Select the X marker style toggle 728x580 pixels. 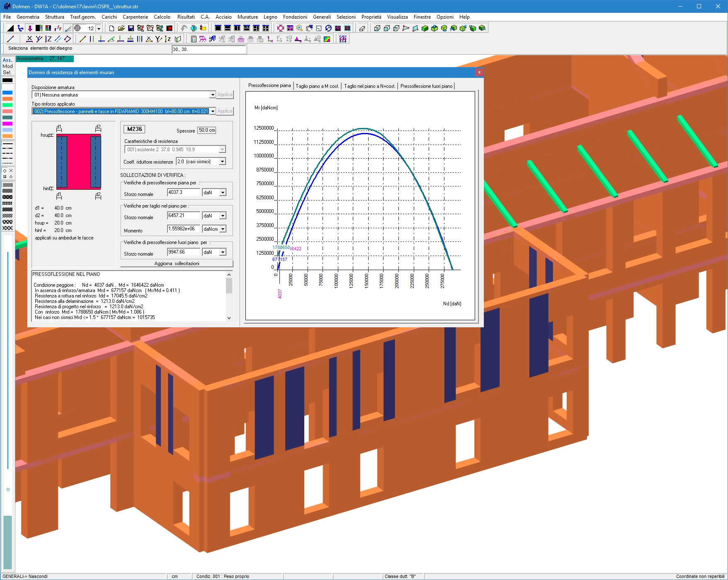(11, 171)
